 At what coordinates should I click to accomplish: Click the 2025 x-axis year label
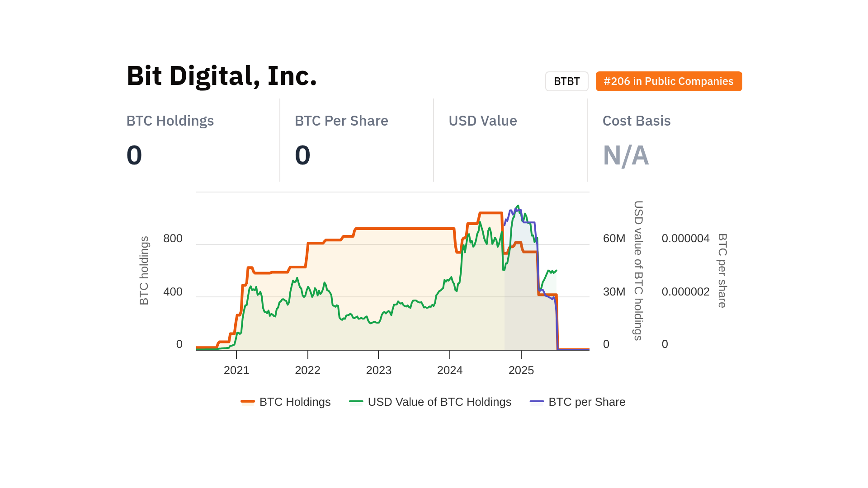[521, 370]
